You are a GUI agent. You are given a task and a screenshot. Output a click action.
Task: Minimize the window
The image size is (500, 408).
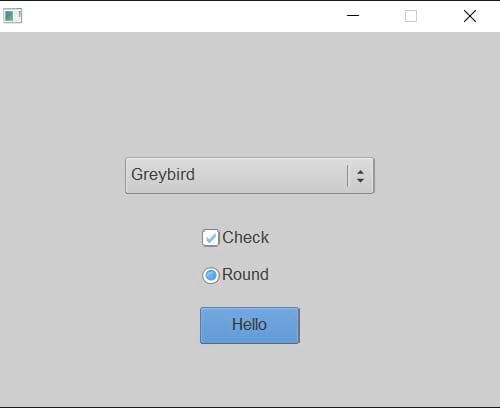click(x=353, y=16)
